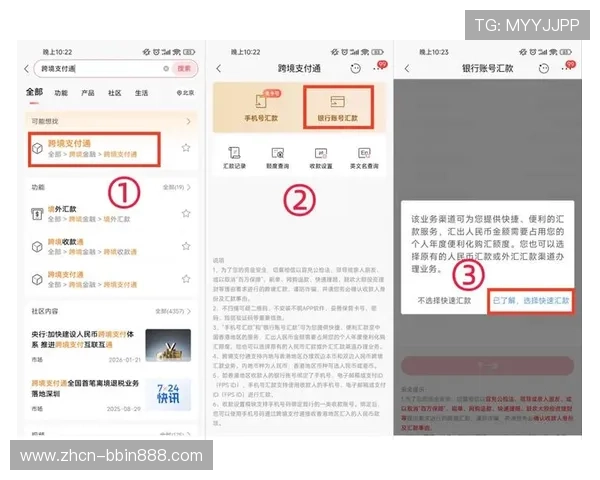This screenshot has height=480, width=600.
Task: Open 收款设置 receiving settings
Action: tap(321, 158)
